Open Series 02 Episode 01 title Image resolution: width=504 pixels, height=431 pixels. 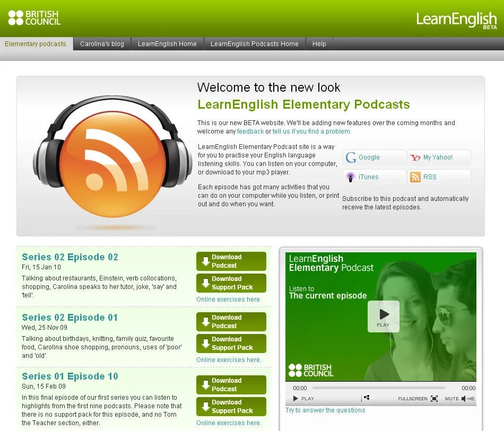pyautogui.click(x=69, y=318)
